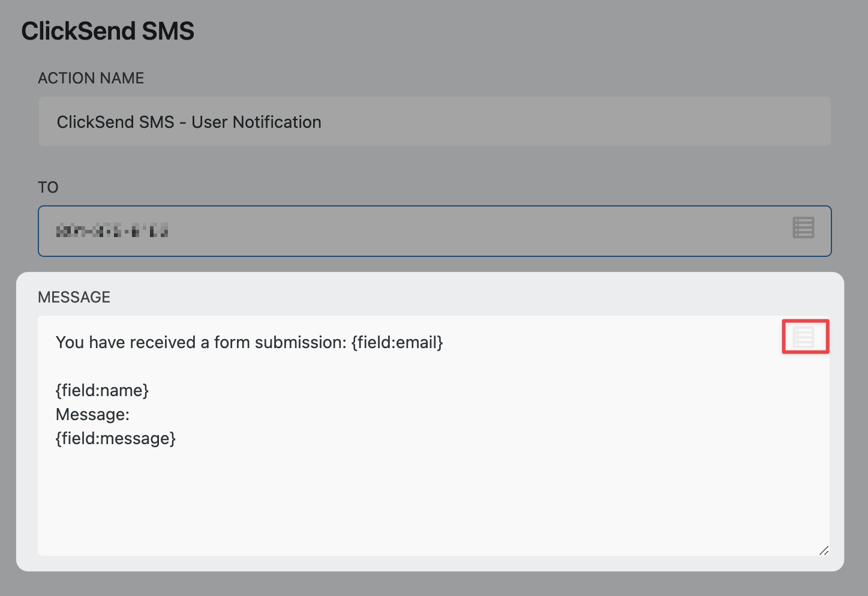Place cursor on {field:message} line
This screenshot has height=596, width=868.
116,439
